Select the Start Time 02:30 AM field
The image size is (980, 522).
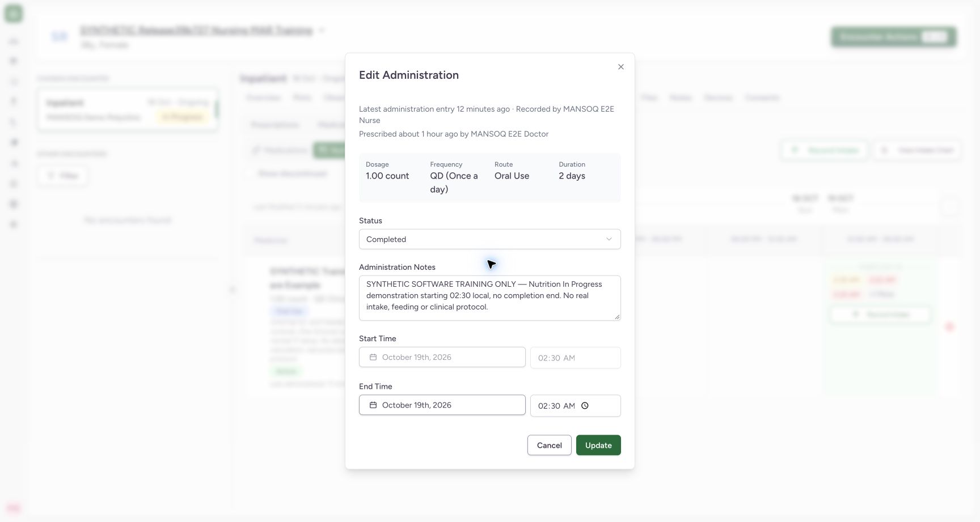tap(576, 358)
